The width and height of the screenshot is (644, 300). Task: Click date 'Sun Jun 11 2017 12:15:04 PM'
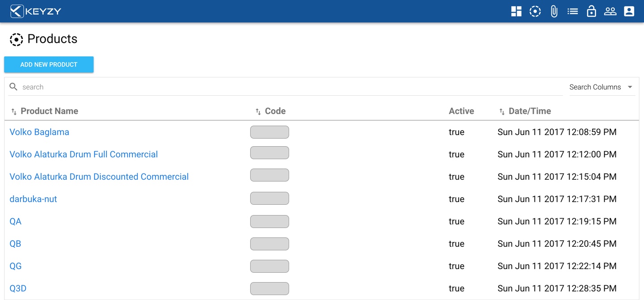(557, 177)
